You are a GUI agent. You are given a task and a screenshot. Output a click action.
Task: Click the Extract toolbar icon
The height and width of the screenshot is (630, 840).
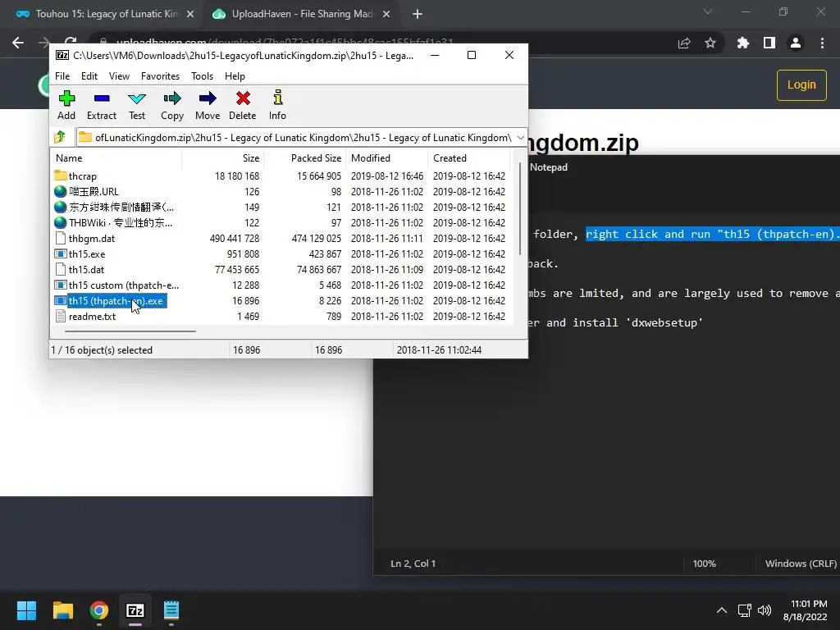[101, 105]
